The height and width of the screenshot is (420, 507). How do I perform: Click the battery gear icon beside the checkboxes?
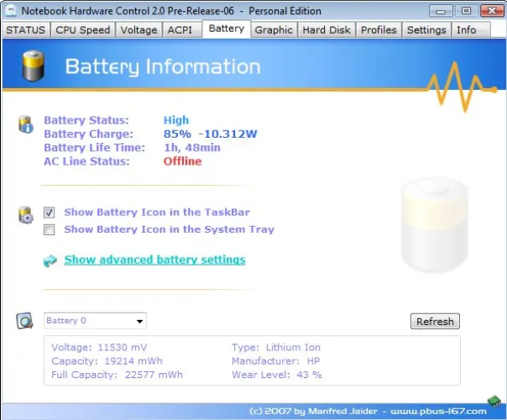point(25,215)
